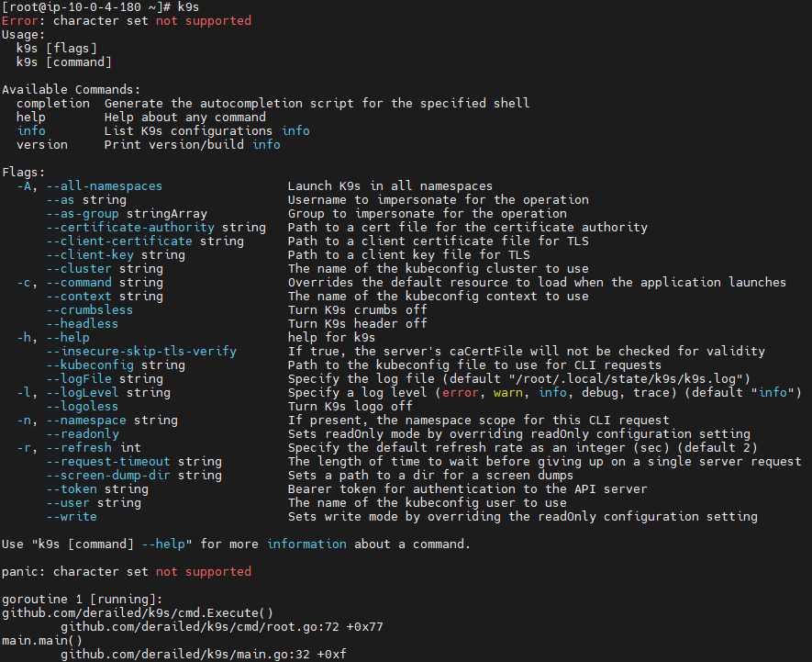Click the 'completion' command name
This screenshot has height=662, width=812.
coord(53,104)
